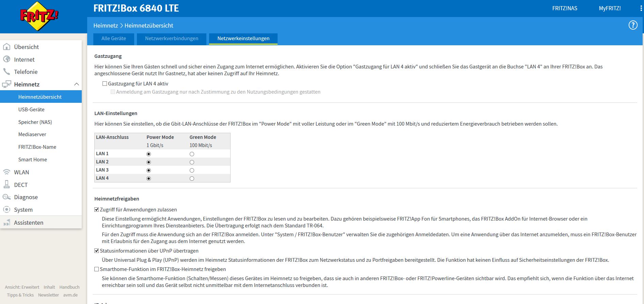Viewport: 644px width, 304px height.
Task: Click the DECT phone icon
Action: [x=6, y=185]
